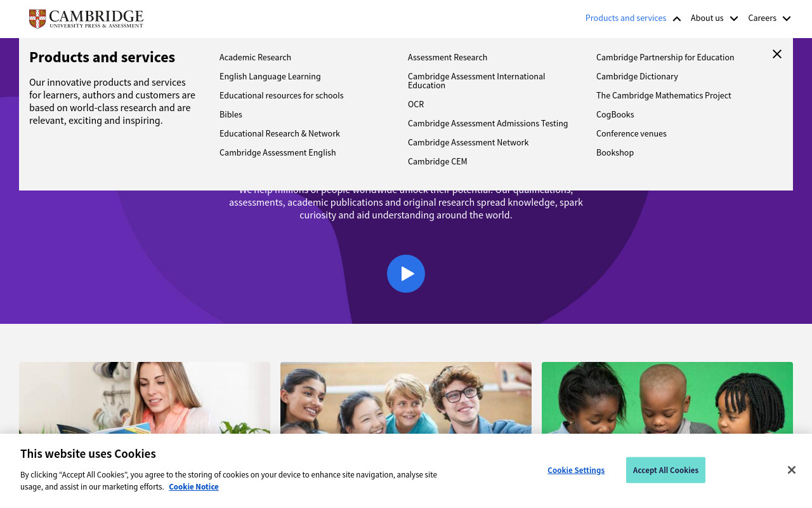Dismiss the cookie banner with the X icon

pyautogui.click(x=792, y=470)
